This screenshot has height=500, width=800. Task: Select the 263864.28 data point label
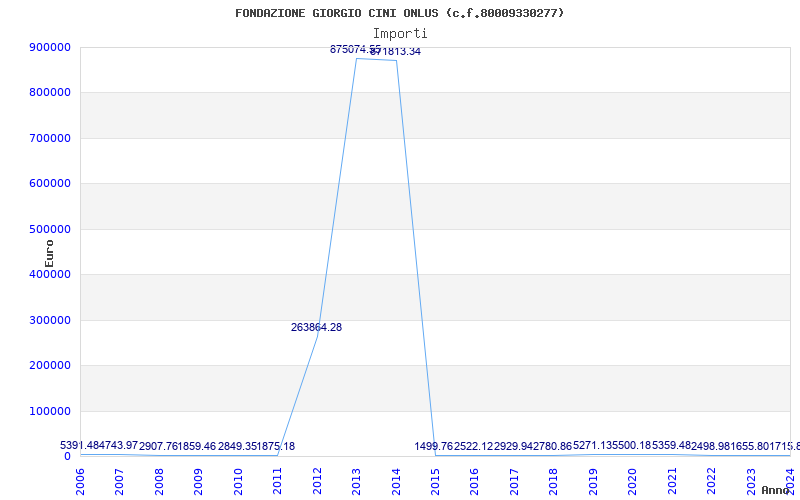[316, 327]
